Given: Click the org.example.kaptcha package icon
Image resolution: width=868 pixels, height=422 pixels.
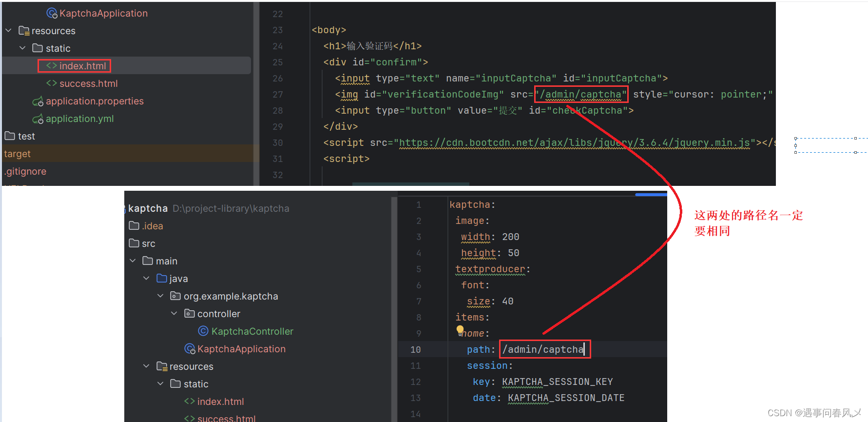Looking at the screenshot, I should click(175, 296).
